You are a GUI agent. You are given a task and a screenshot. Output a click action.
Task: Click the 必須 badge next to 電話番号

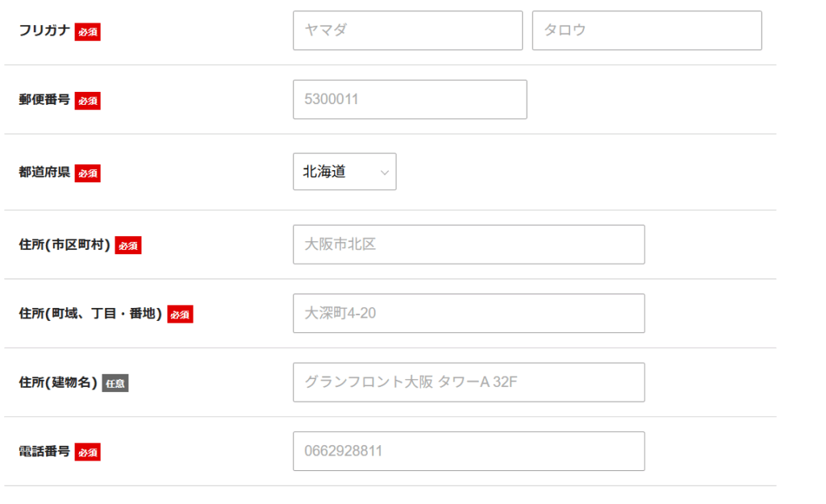(x=87, y=452)
